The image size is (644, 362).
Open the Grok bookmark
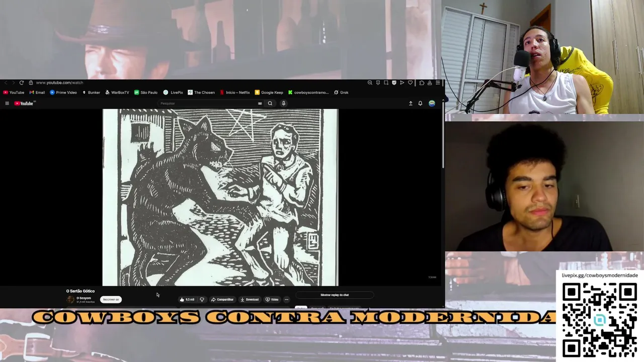pos(341,93)
